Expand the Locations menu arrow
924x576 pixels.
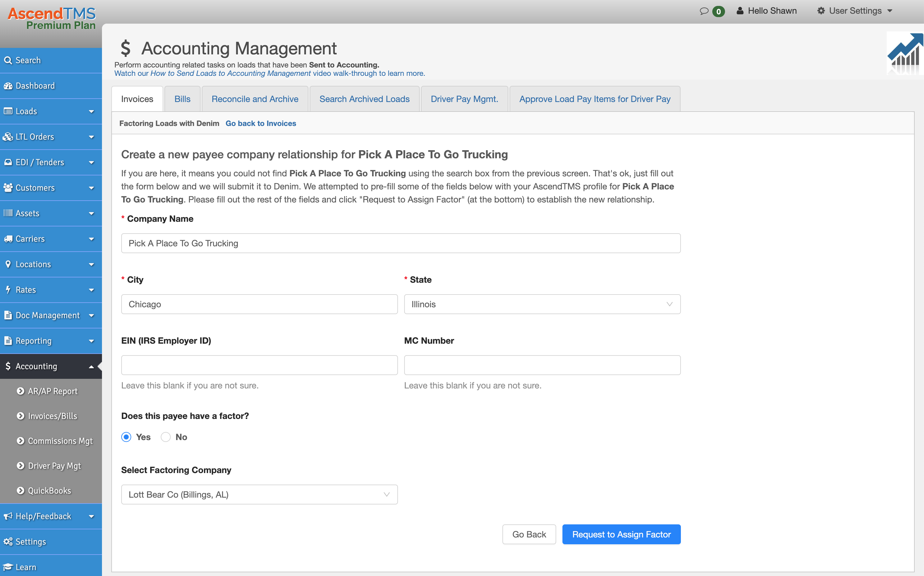pos(91,265)
